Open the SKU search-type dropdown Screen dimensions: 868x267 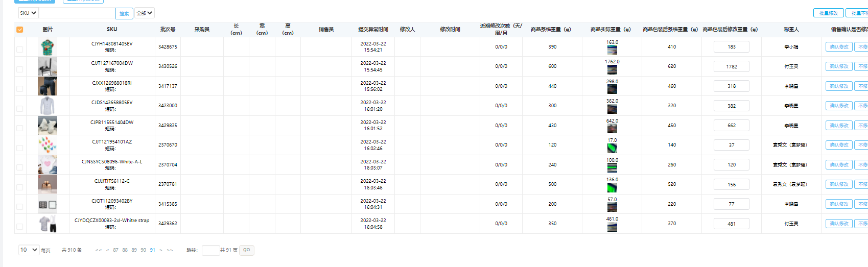pyautogui.click(x=28, y=13)
